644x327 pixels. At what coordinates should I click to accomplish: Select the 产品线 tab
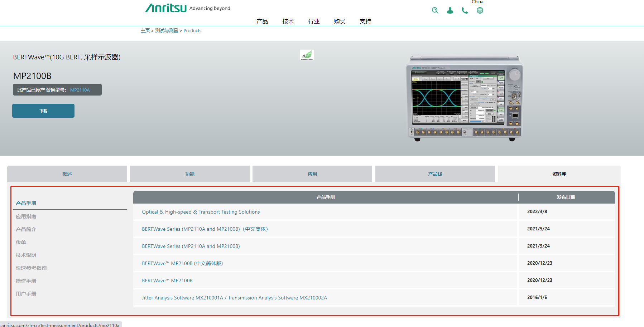point(435,174)
